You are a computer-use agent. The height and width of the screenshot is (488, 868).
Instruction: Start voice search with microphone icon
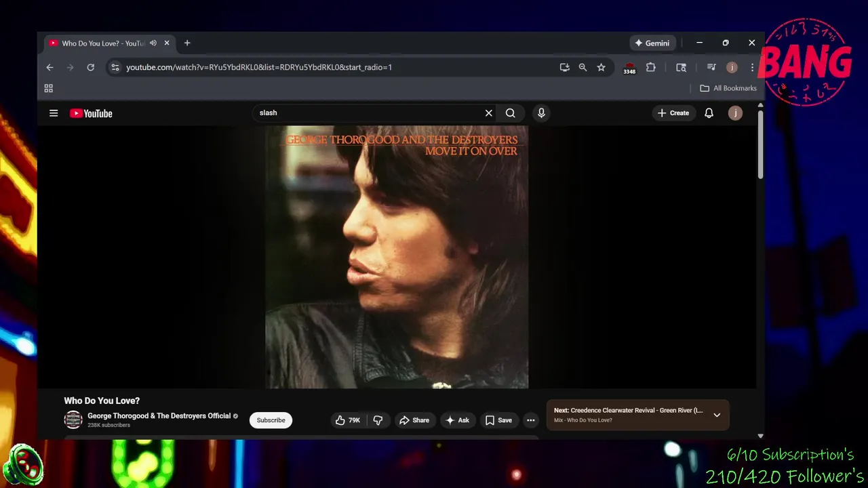click(x=541, y=113)
